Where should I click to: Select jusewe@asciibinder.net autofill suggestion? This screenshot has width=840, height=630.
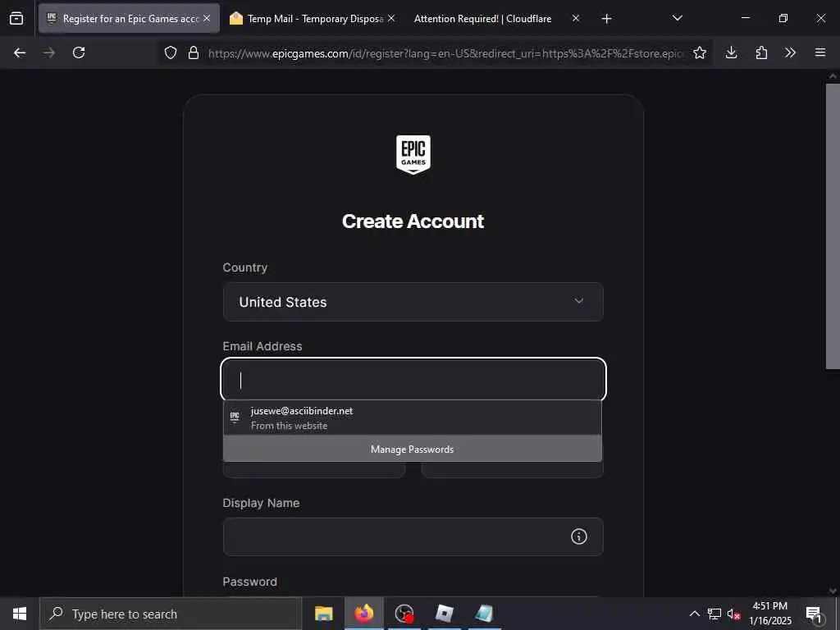(412, 418)
